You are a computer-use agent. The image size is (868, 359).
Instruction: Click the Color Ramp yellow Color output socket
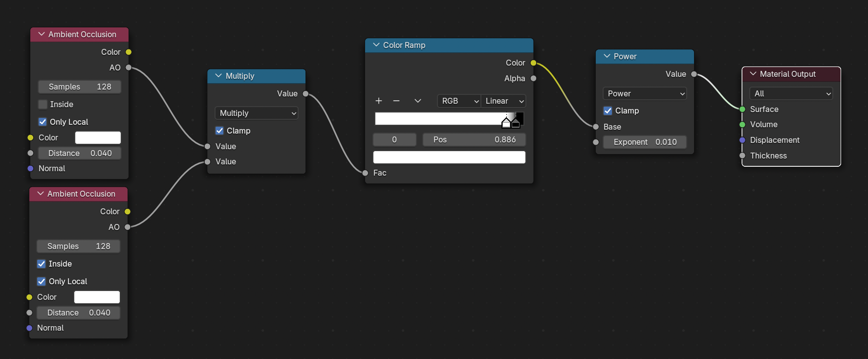pyautogui.click(x=533, y=63)
